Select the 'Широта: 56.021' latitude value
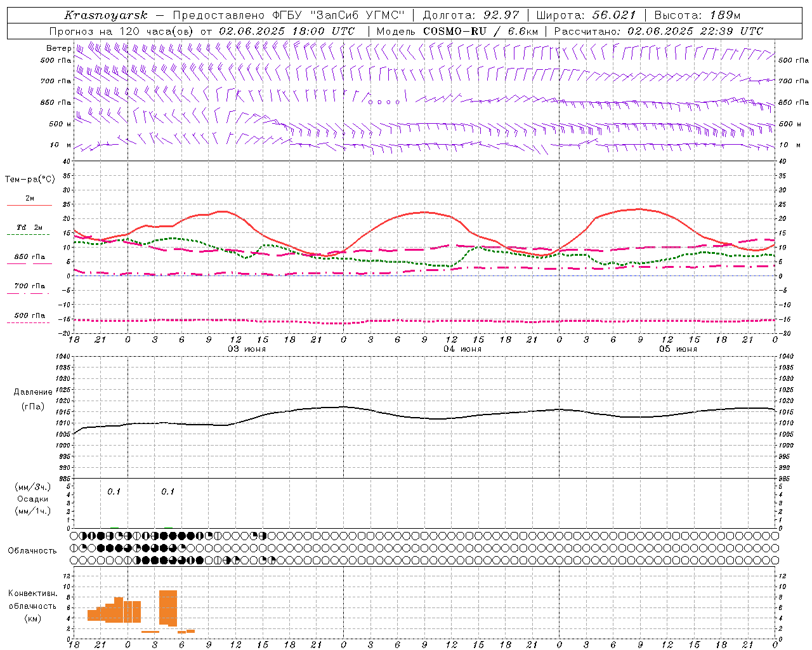812x650 pixels. (x=586, y=15)
